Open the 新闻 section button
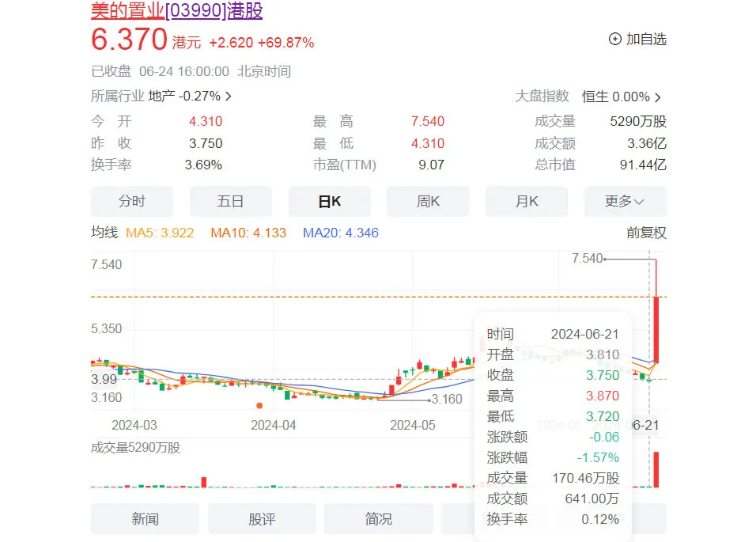The image size is (756, 542). [145, 519]
